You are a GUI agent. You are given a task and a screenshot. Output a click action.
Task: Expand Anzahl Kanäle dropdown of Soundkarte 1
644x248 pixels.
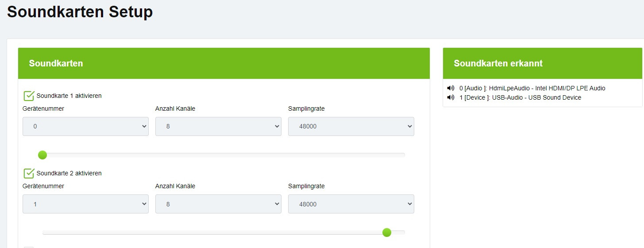pyautogui.click(x=218, y=126)
